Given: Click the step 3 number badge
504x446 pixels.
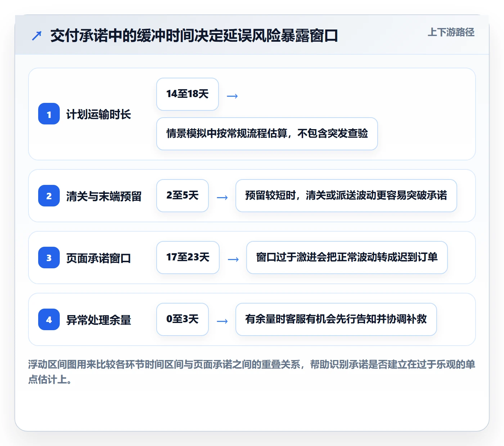Looking at the screenshot, I should 49,258.
